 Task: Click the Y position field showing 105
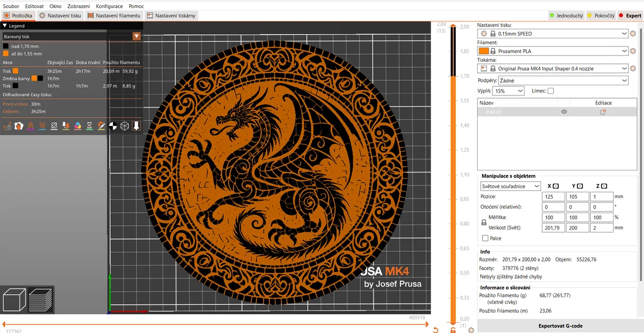coord(577,197)
